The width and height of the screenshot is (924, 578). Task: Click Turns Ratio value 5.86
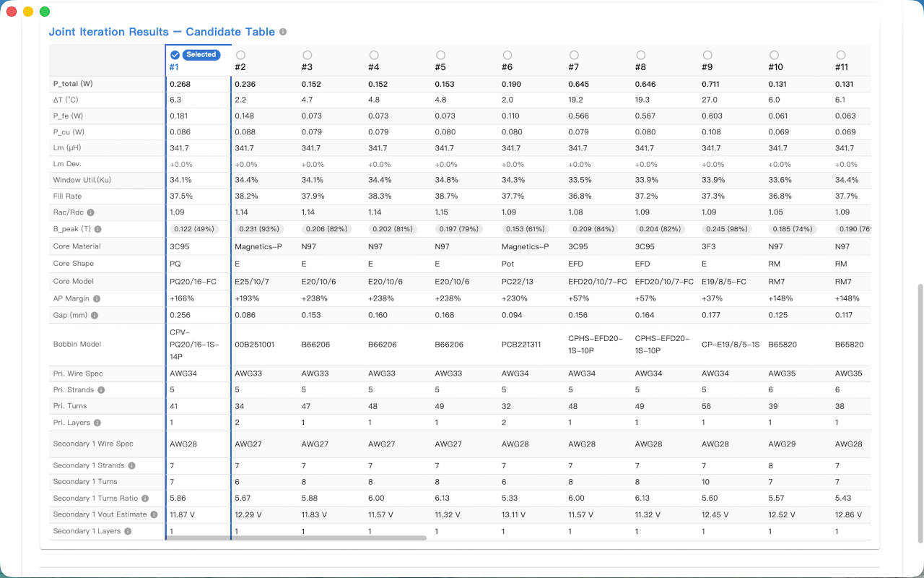(x=178, y=499)
